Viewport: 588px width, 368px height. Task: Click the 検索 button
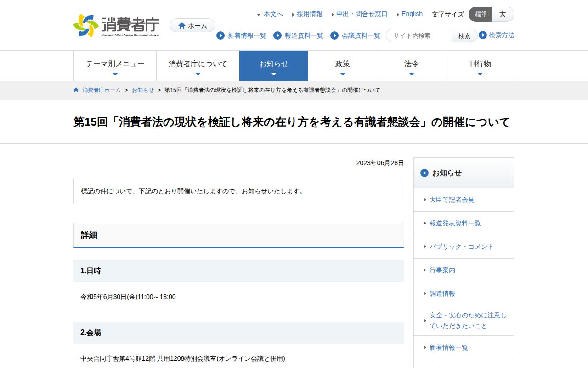pos(464,35)
